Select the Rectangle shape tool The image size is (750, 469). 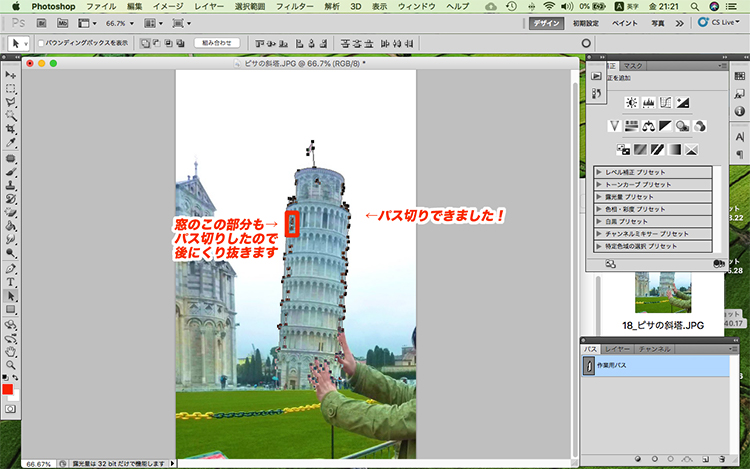click(x=11, y=310)
